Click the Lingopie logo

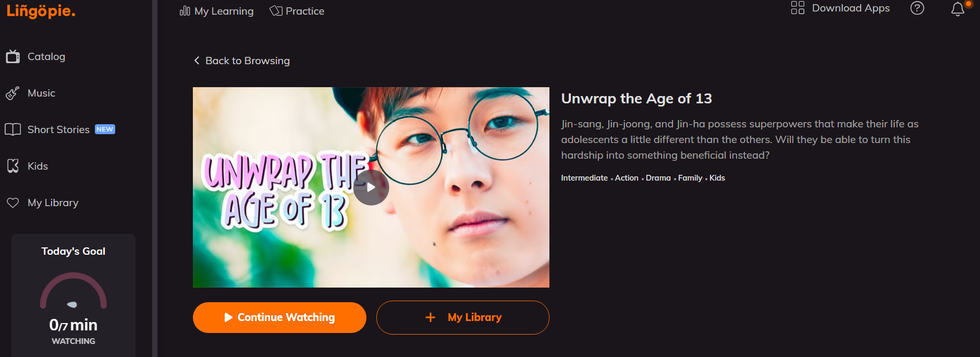coord(41,10)
